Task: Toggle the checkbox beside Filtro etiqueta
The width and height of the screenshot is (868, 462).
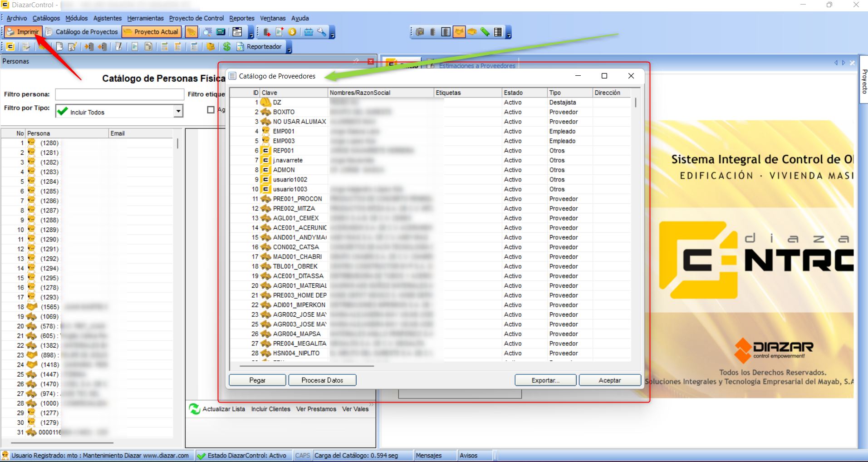Action: [211, 110]
